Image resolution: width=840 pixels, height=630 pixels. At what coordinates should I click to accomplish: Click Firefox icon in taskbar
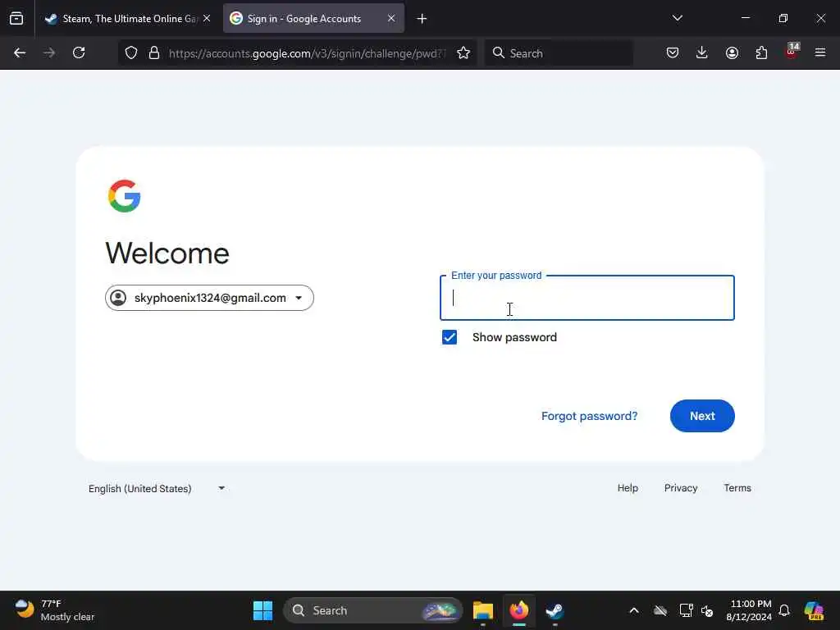518,610
